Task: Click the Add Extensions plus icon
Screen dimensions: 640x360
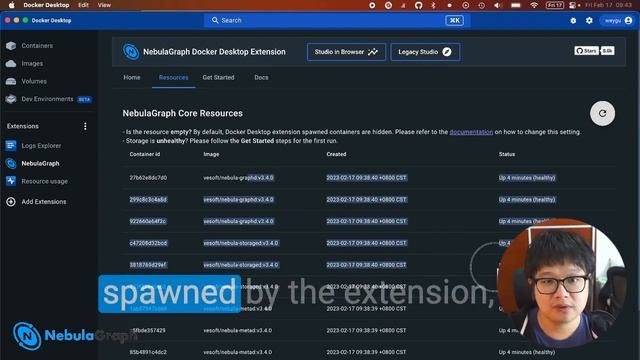Action: [11, 202]
